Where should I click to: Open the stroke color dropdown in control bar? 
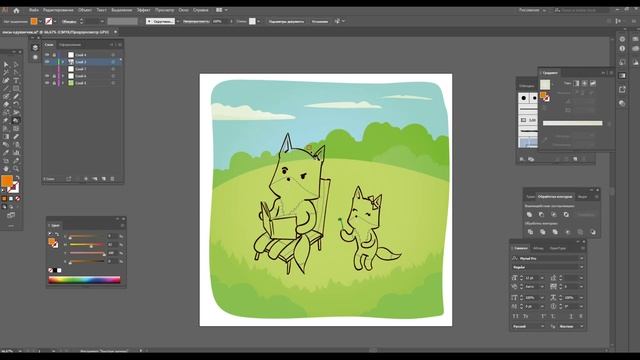coord(55,21)
